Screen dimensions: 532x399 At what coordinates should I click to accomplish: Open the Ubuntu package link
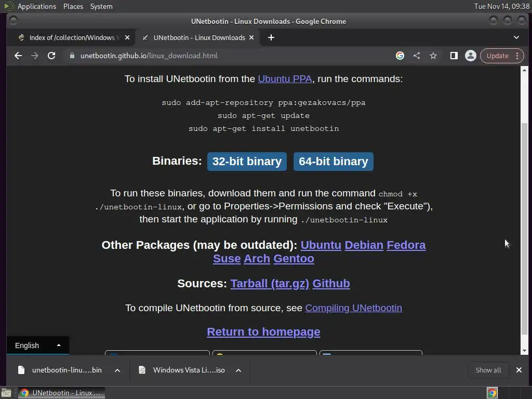pyautogui.click(x=321, y=245)
